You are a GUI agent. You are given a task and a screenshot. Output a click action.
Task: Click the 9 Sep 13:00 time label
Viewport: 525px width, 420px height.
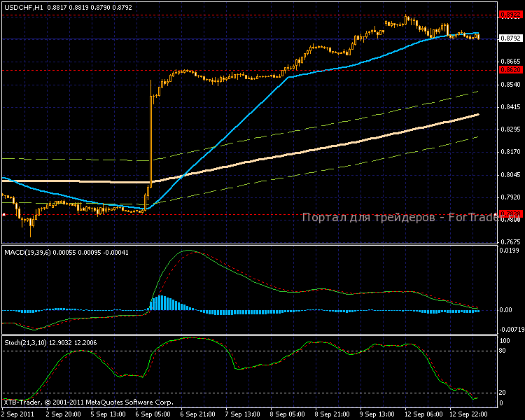tap(377, 414)
